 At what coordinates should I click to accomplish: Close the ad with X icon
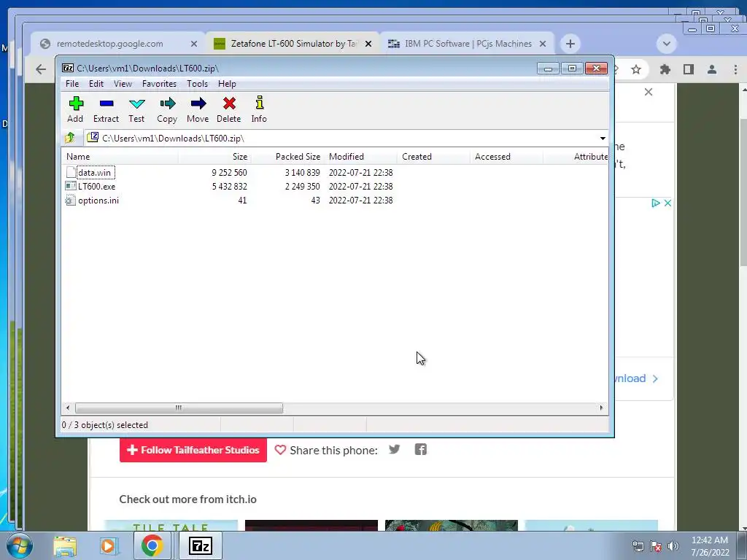pyautogui.click(x=667, y=203)
